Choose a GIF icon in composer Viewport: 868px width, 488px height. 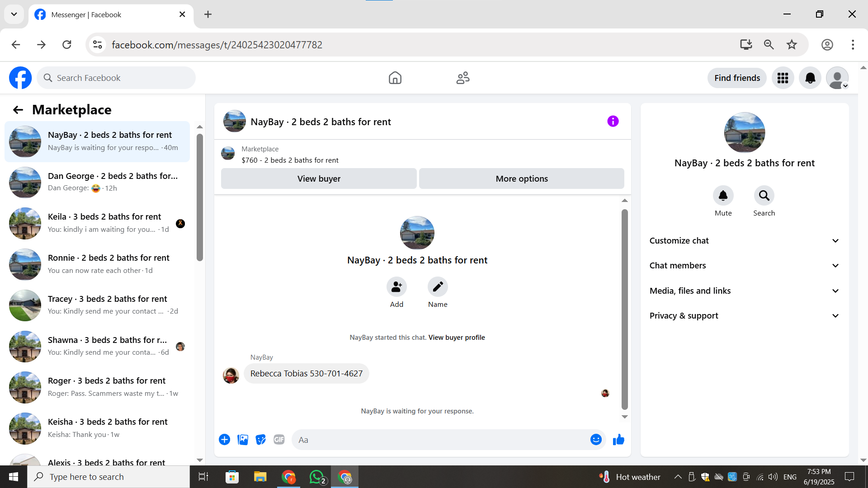(279, 440)
